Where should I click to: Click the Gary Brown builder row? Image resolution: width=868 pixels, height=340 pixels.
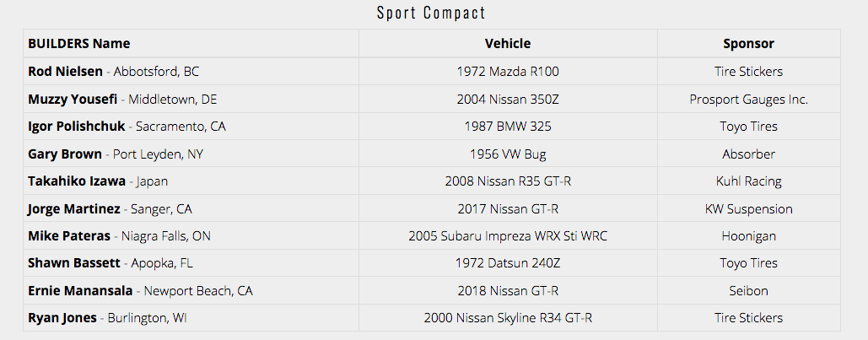pos(65,154)
